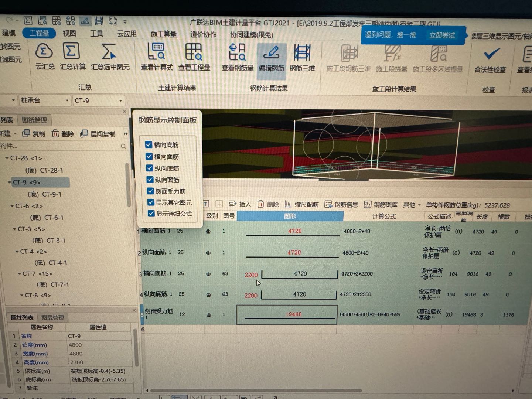
Task: Collapse the CT-6 <3> tree node
Action: [12, 206]
